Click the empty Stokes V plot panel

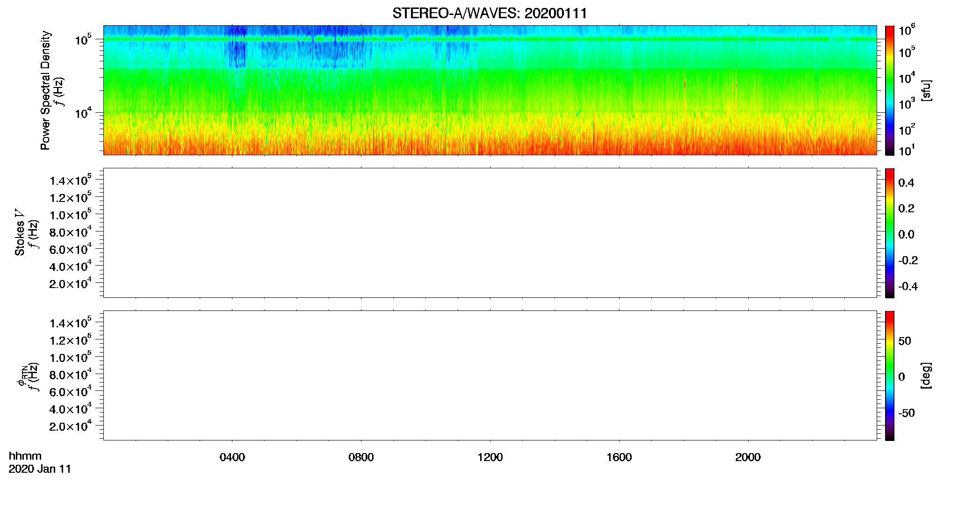(490, 233)
